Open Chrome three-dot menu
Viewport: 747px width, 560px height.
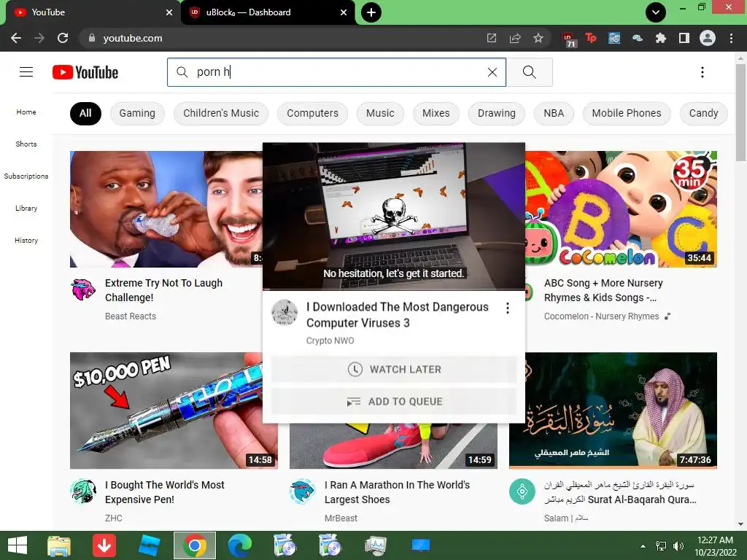coord(731,38)
